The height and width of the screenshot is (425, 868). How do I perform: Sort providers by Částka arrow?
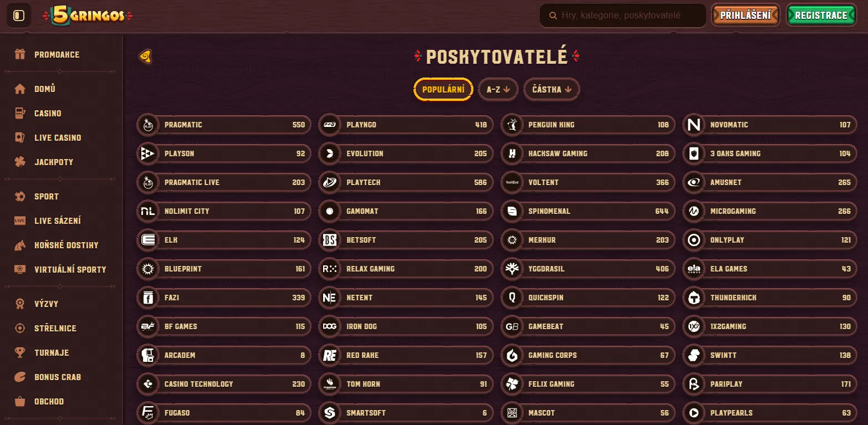pos(568,89)
